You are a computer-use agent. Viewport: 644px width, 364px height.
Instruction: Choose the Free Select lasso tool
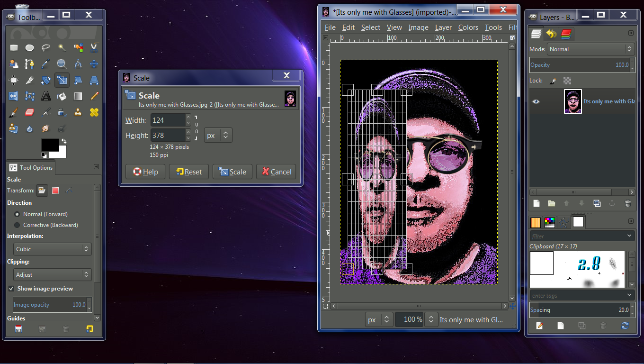tap(45, 47)
